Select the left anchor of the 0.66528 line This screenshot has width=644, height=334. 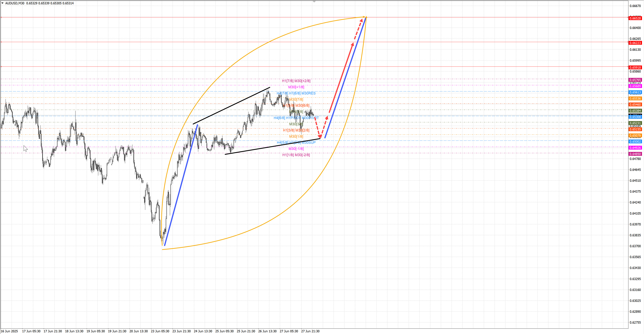1,17
